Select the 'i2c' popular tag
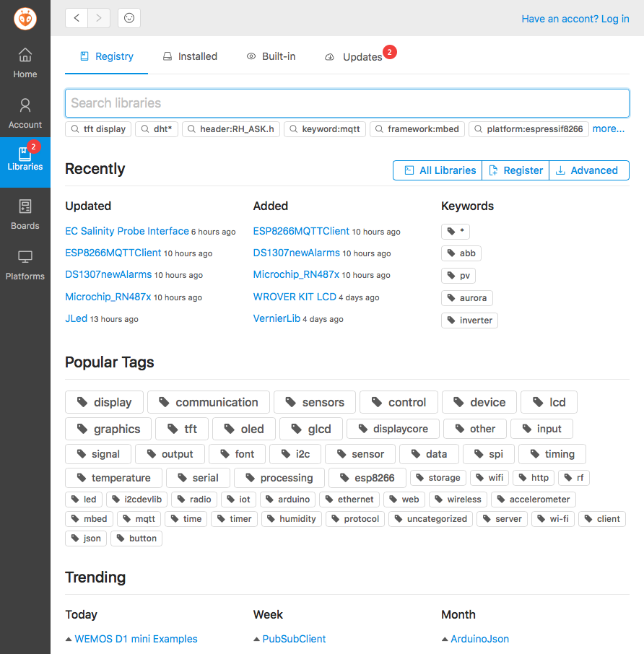 click(295, 454)
